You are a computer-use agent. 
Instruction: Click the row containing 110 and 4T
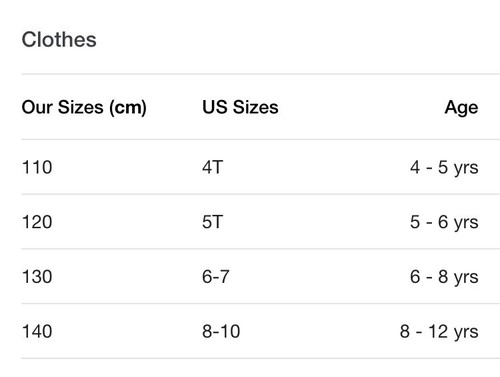coord(260,167)
